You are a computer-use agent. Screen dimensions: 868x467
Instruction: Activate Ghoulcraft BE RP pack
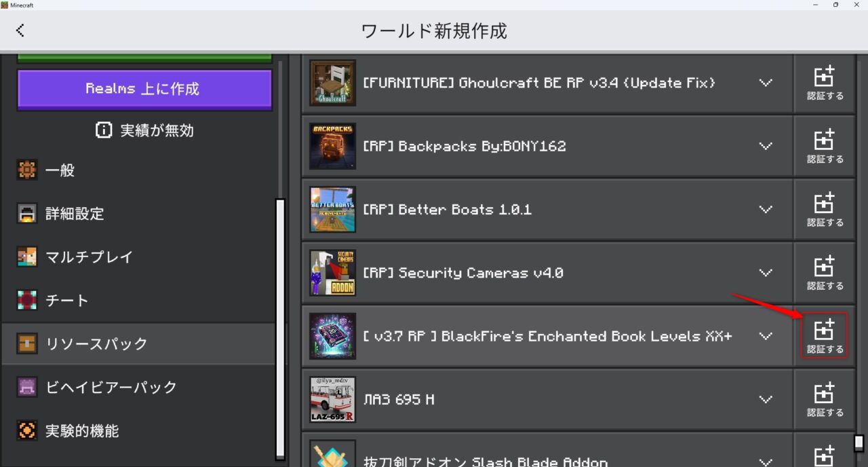(825, 83)
